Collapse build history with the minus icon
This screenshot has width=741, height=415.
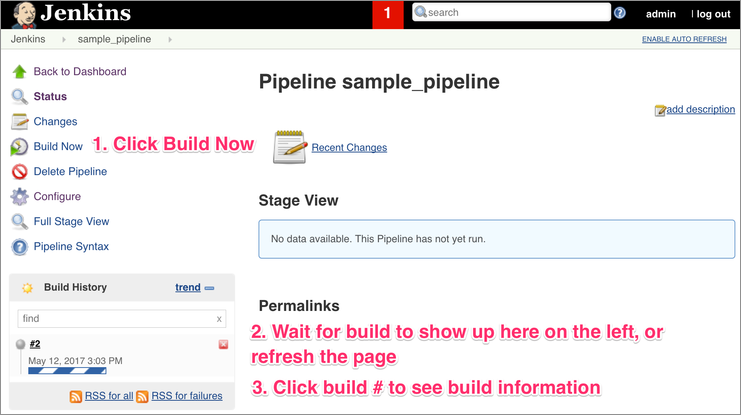pos(209,288)
